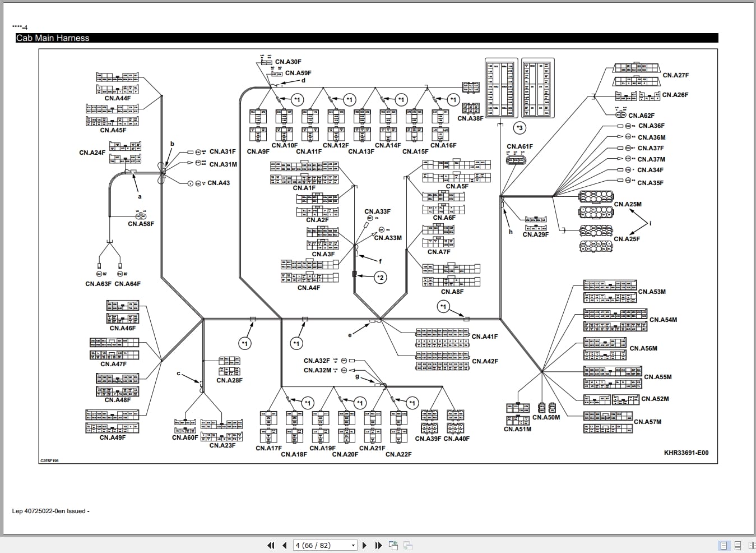Click the forward view history icon
The image size is (756, 553).
point(407,545)
